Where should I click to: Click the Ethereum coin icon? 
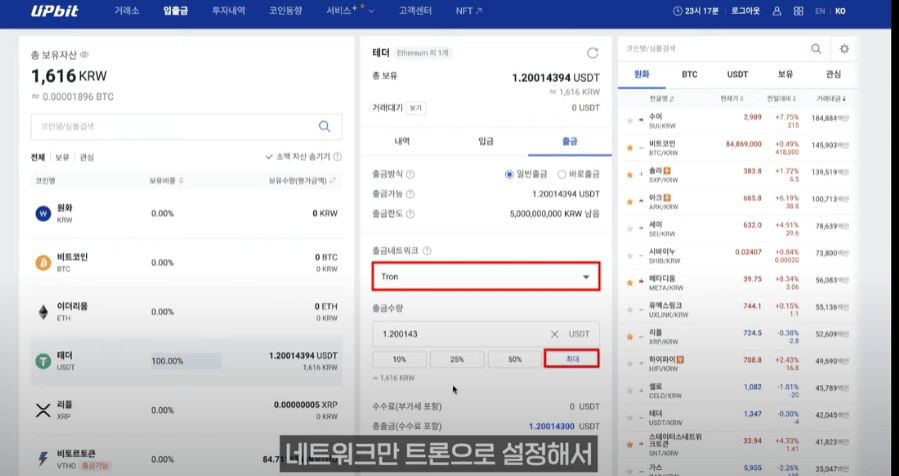[43, 312]
